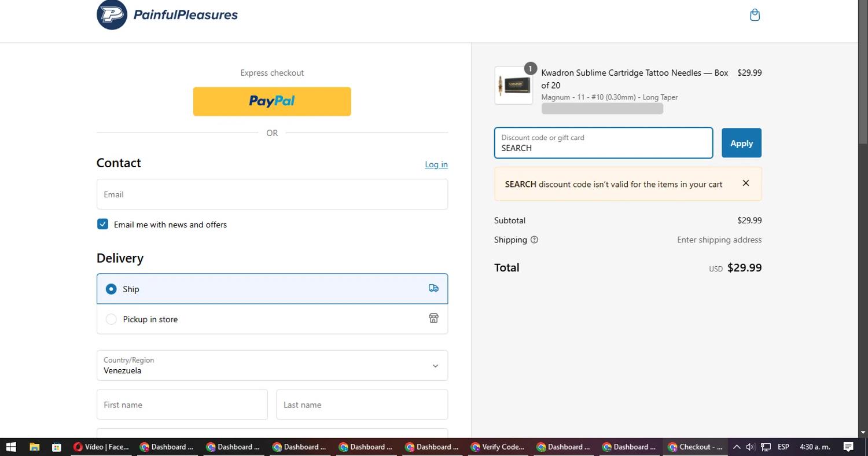Select the Pickup in store option
This screenshot has height=456, width=868.
(272, 319)
